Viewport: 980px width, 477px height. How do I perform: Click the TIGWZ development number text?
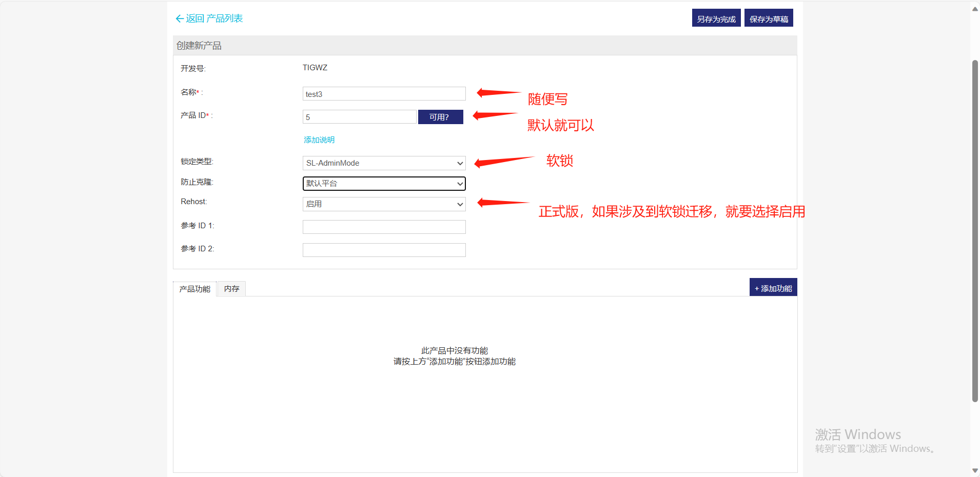coord(315,68)
